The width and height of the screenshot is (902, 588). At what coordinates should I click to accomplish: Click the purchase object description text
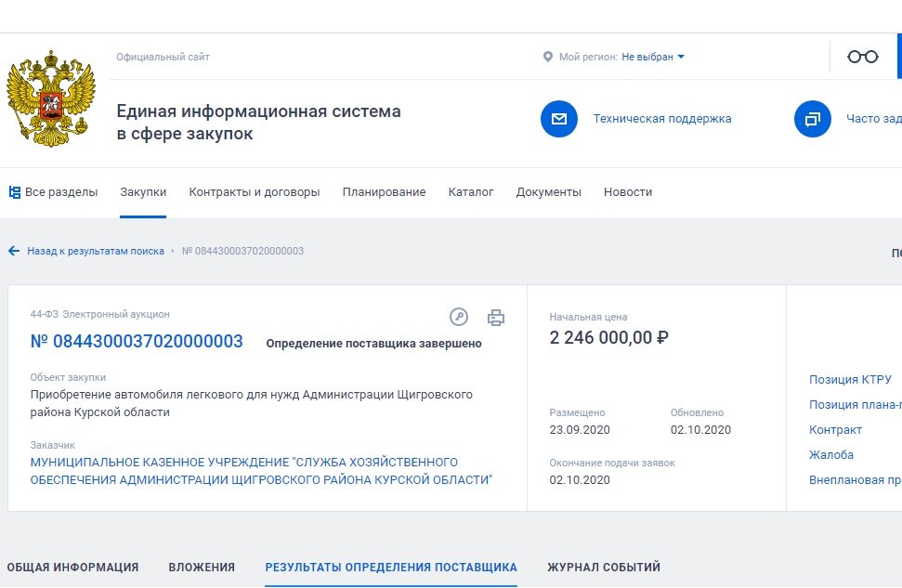(252, 403)
